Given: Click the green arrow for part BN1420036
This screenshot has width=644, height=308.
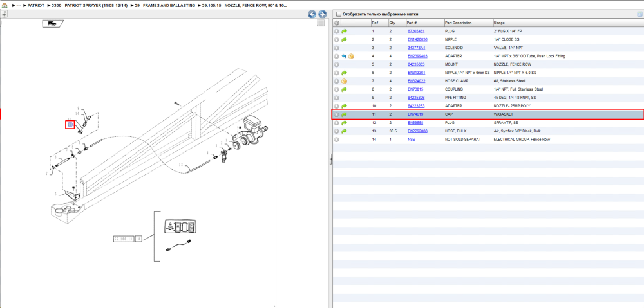Looking at the screenshot, I should pyautogui.click(x=344, y=39).
